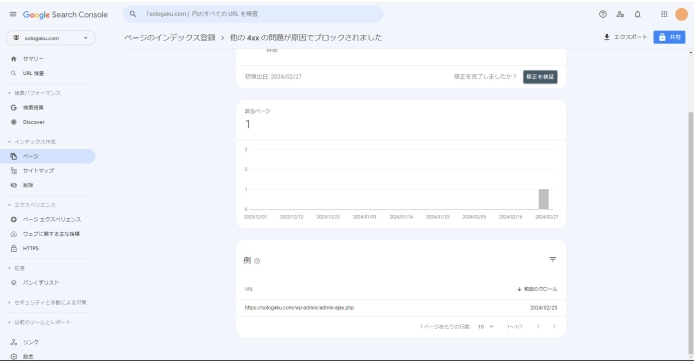The height and width of the screenshot is (361, 694).
Task: Click the vertical page scrollbar
Action: click(691, 232)
